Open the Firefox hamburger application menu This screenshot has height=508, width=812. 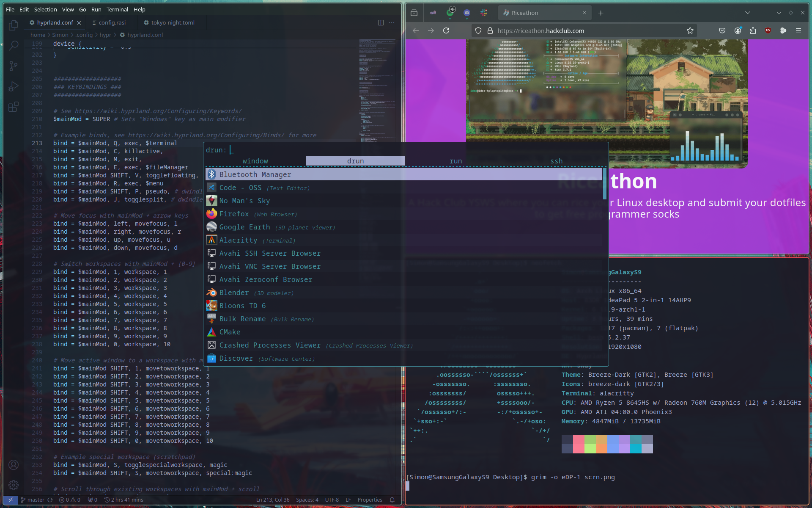point(798,30)
